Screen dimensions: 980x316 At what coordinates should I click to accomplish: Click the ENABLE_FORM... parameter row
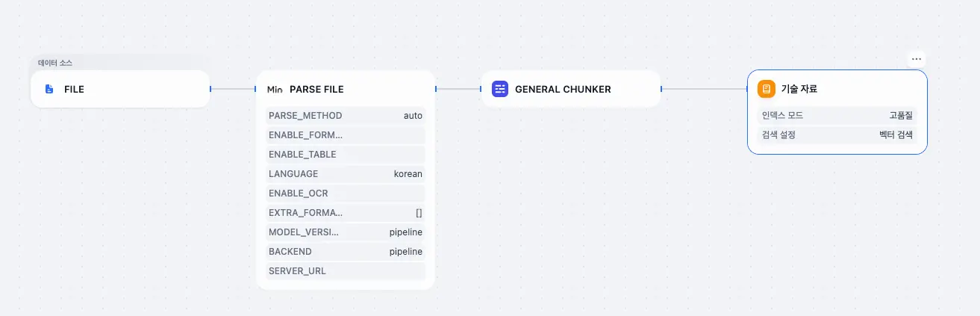tap(345, 135)
